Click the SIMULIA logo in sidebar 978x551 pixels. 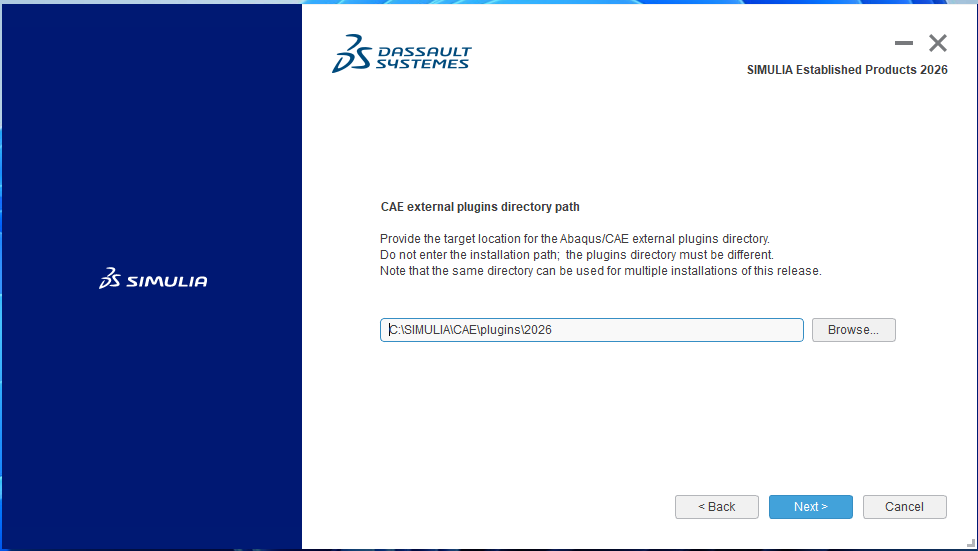pos(153,278)
